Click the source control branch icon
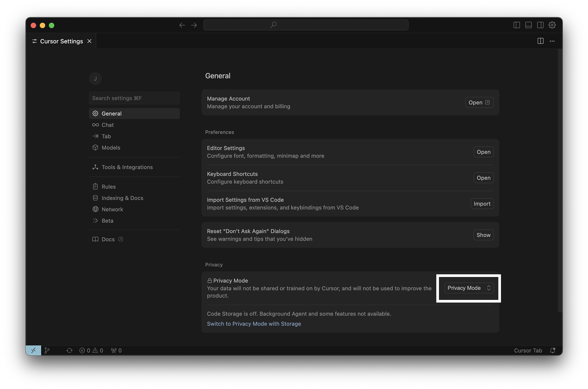The width and height of the screenshot is (588, 389). point(47,350)
